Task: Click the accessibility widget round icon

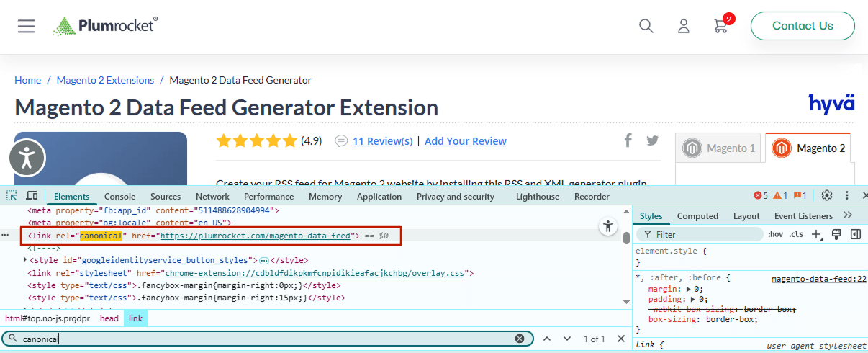Action: click(x=27, y=158)
